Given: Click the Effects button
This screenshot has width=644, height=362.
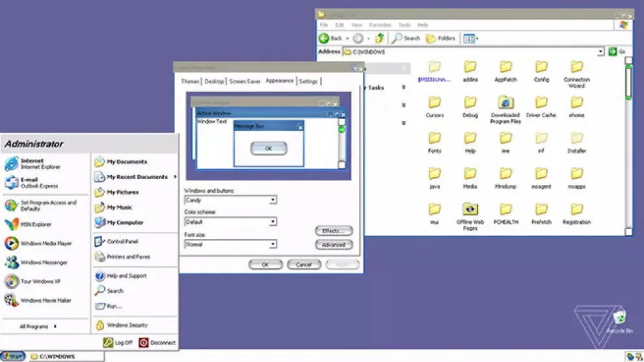Looking at the screenshot, I should (333, 231).
